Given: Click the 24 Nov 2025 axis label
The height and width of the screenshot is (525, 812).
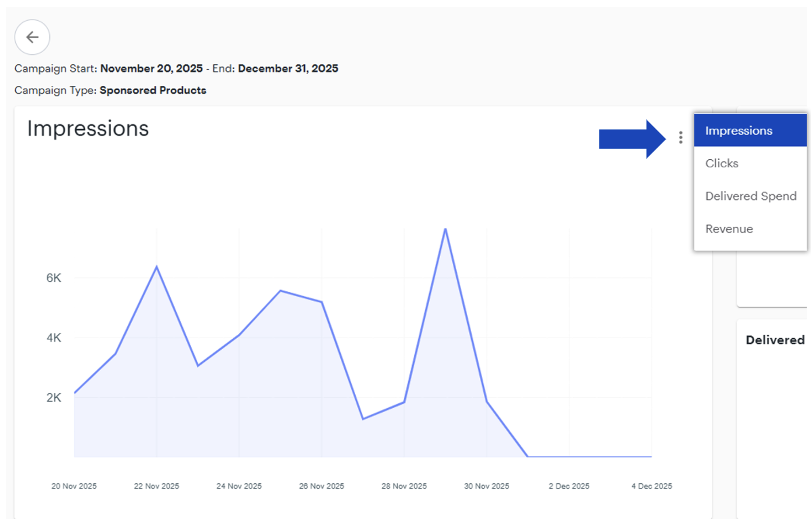Looking at the screenshot, I should click(x=239, y=486).
